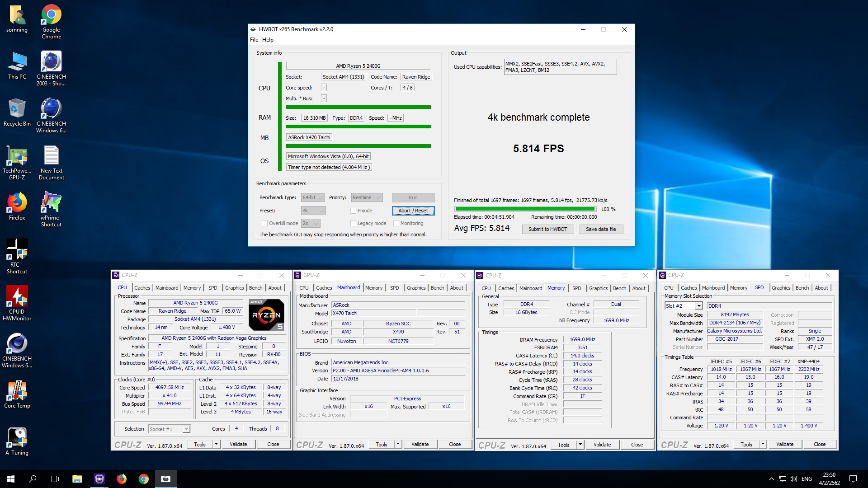The image size is (868, 488).
Task: Launch Firefox from desktop icon
Action: click(x=17, y=207)
